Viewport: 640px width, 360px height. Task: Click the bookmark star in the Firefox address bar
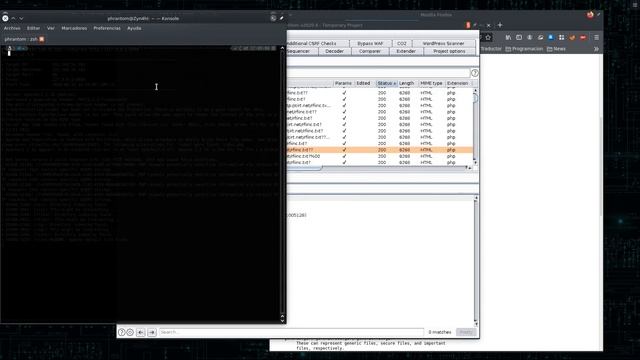(x=488, y=38)
